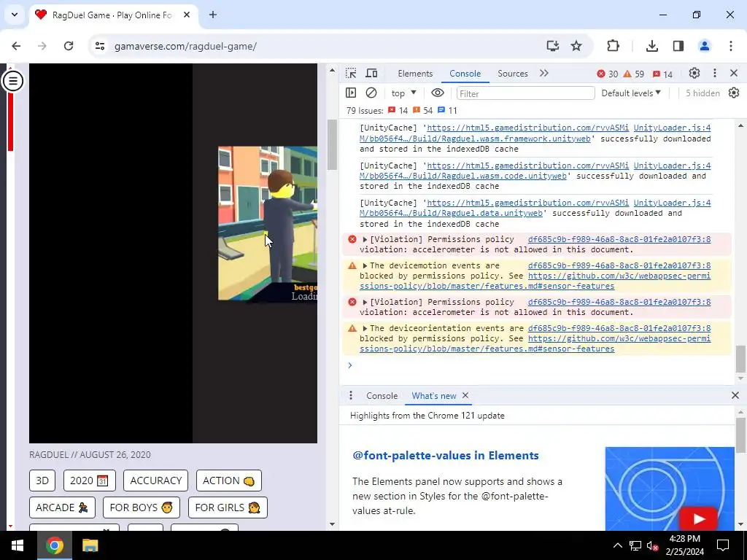Viewport: 747px width, 560px height.
Task: Expand the first accelerometer violation entry
Action: (x=365, y=239)
